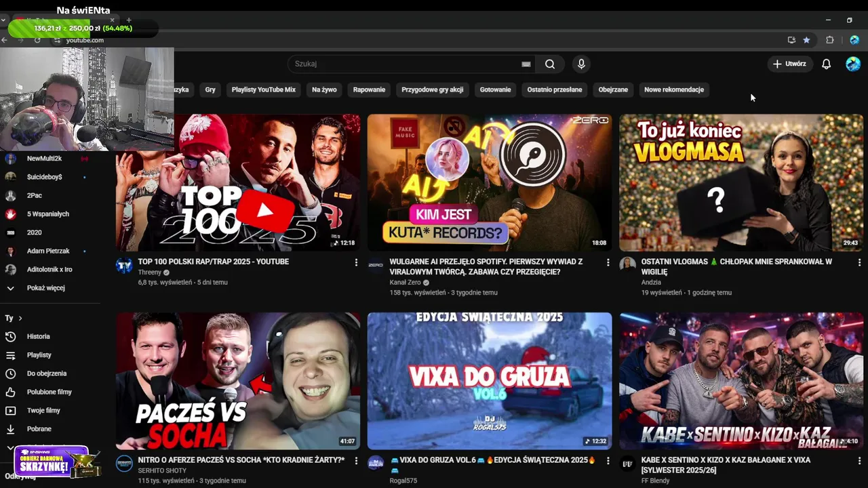Viewport: 868px width, 488px height.
Task: Open the account avatar menu
Action: pyautogui.click(x=853, y=64)
